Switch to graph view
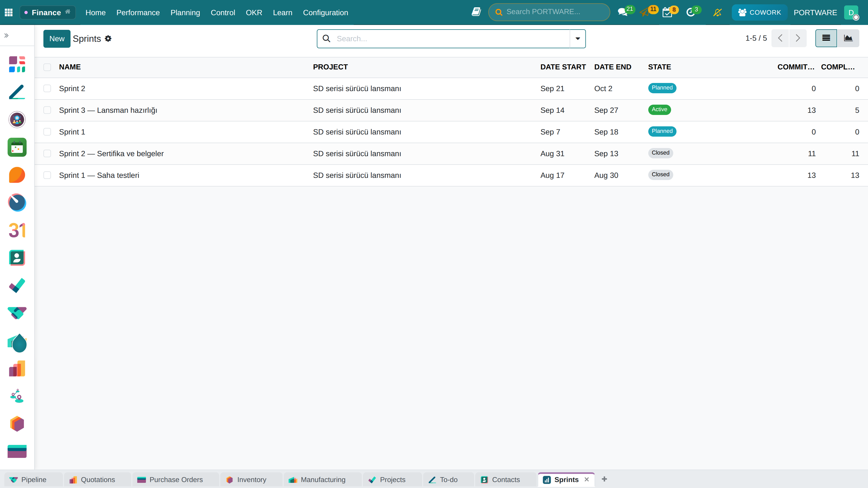The height and width of the screenshot is (488, 868). pyautogui.click(x=848, y=38)
